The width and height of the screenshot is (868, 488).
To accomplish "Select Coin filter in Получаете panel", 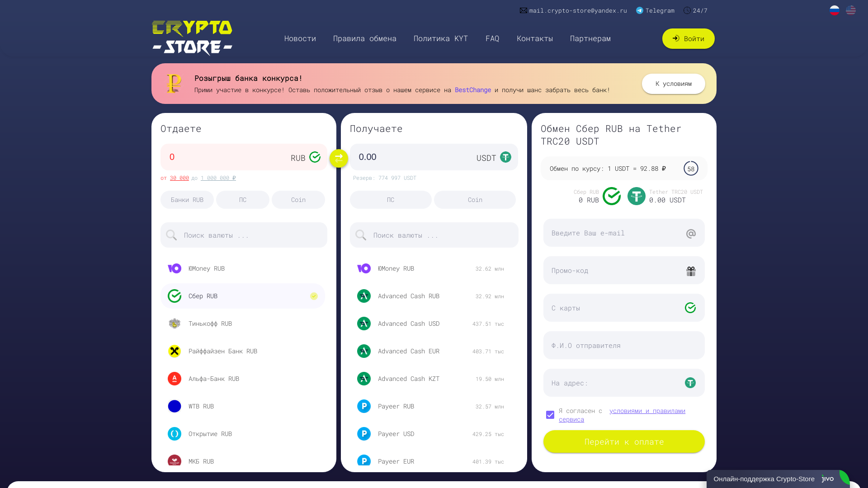I will (475, 200).
